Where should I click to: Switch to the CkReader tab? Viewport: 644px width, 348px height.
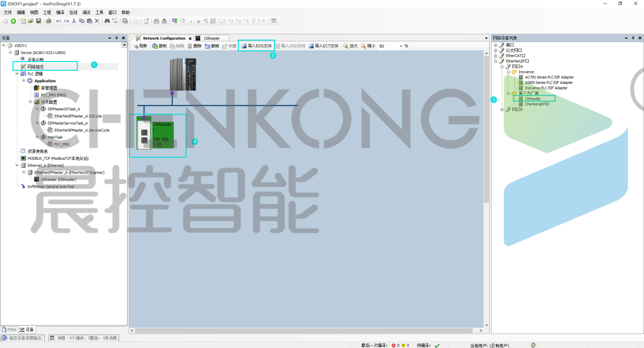coord(211,38)
